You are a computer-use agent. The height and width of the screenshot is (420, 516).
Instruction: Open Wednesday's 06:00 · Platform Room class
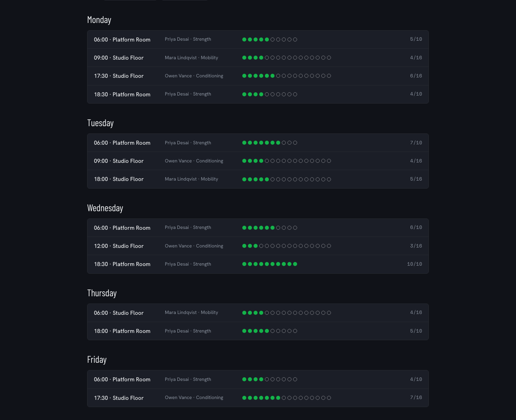pos(258,228)
